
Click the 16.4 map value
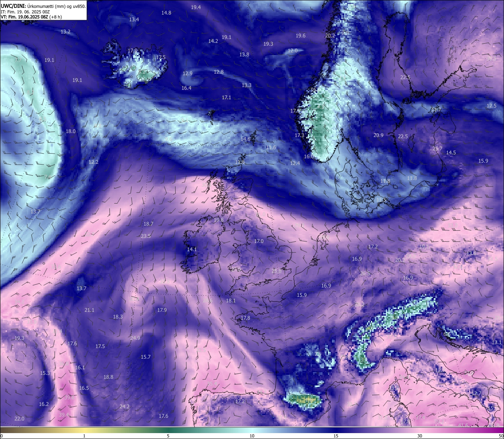tap(186, 88)
